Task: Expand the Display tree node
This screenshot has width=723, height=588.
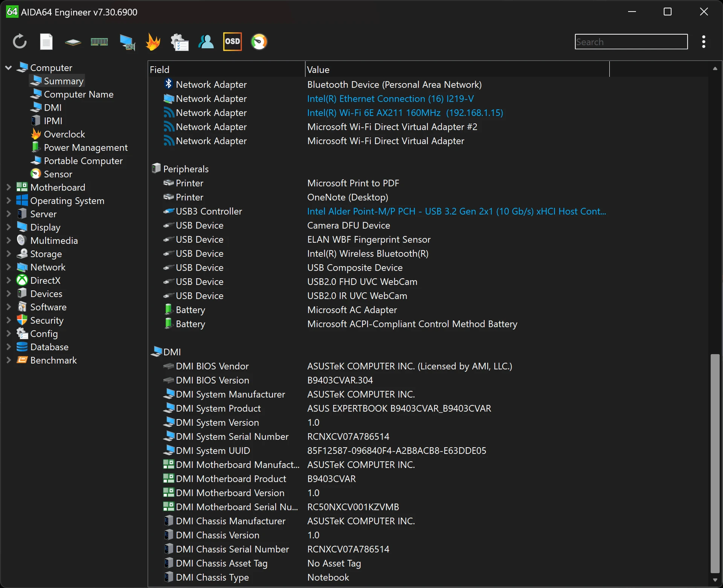Action: click(x=9, y=227)
